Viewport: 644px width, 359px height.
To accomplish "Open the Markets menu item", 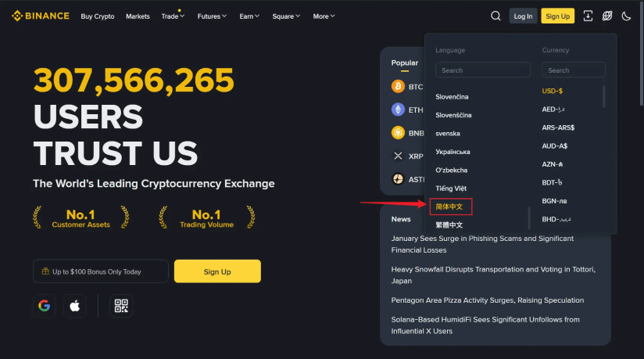I will point(138,16).
